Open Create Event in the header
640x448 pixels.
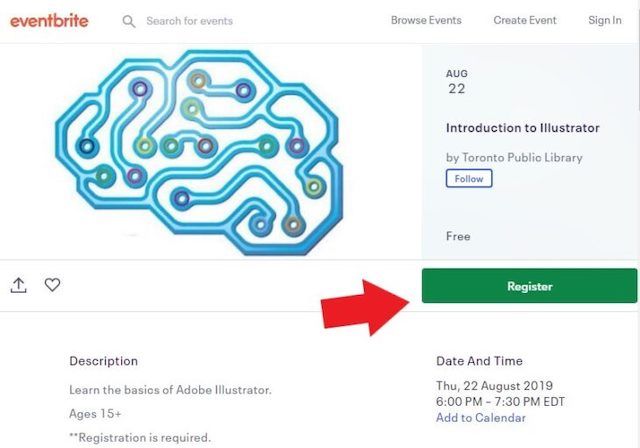[525, 21]
